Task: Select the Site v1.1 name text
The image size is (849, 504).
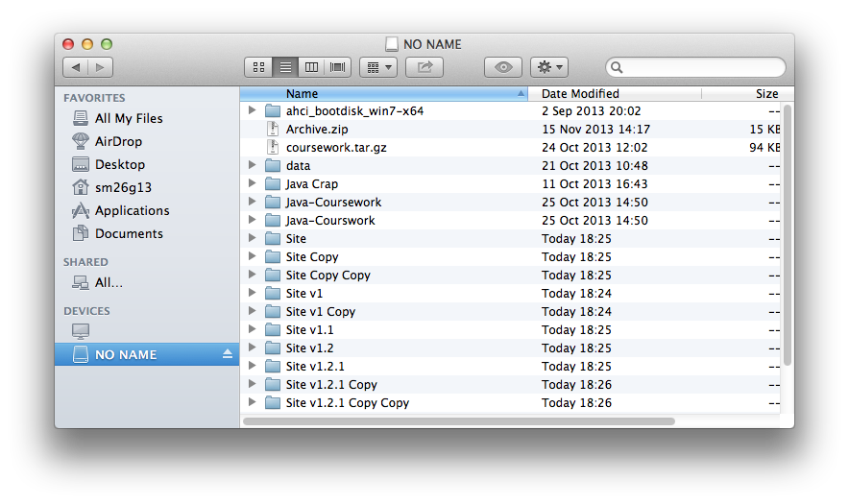Action: (309, 329)
